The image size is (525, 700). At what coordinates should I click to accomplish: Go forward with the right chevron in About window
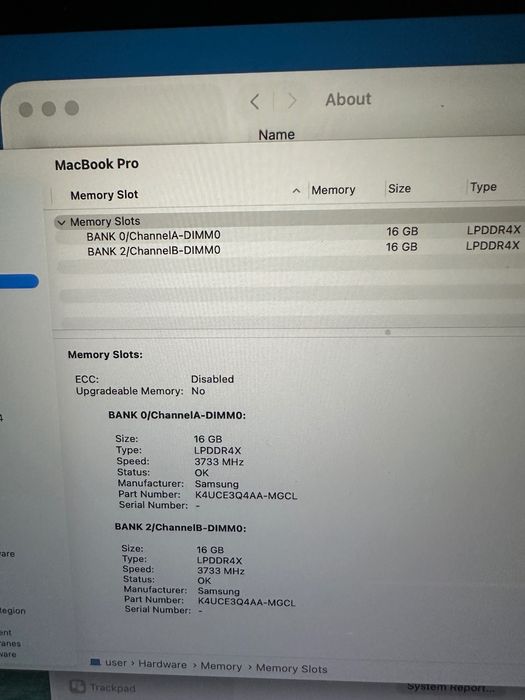[x=292, y=101]
